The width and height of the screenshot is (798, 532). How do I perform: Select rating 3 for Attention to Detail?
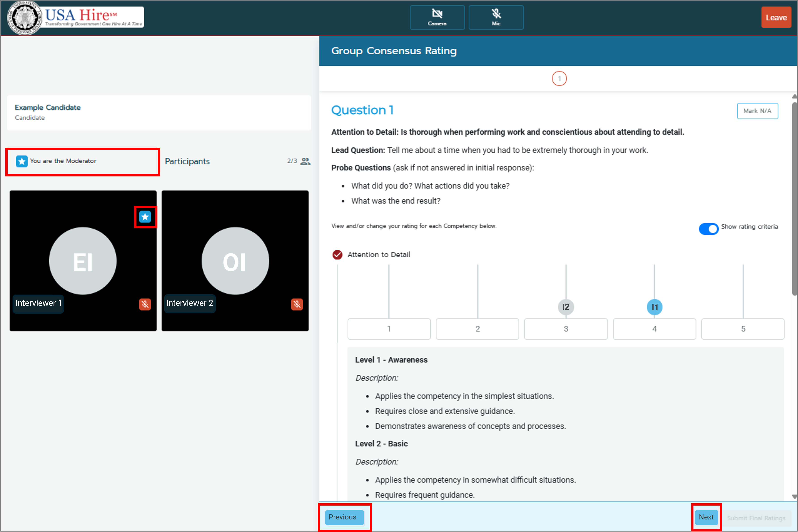[566, 329]
